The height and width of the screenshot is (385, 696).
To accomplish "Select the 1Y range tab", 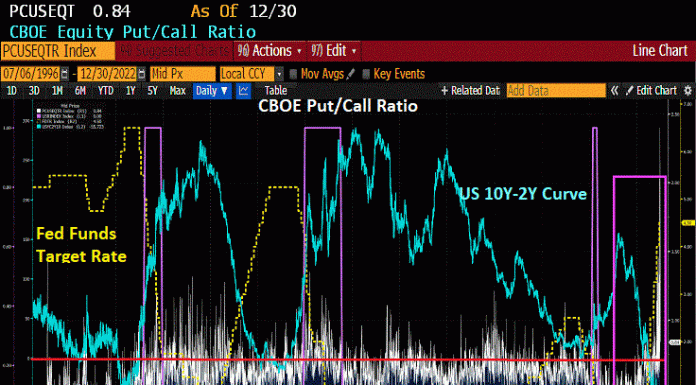I will point(130,91).
